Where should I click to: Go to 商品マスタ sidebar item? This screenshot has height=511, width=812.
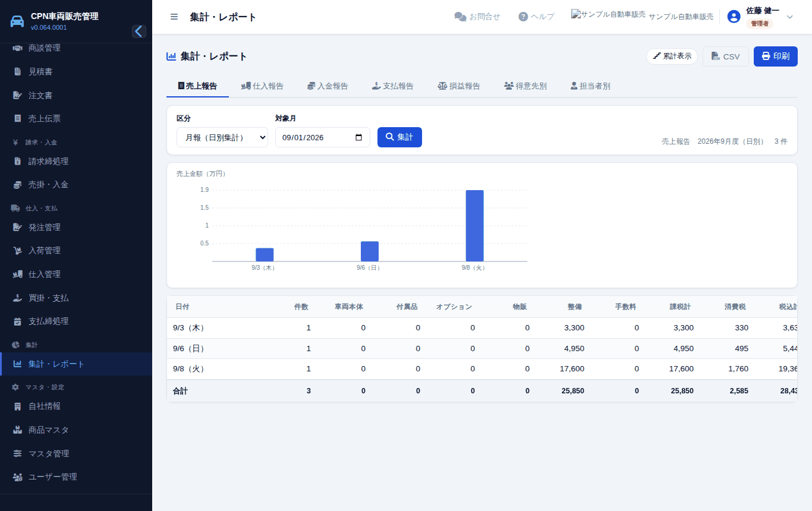click(76, 430)
